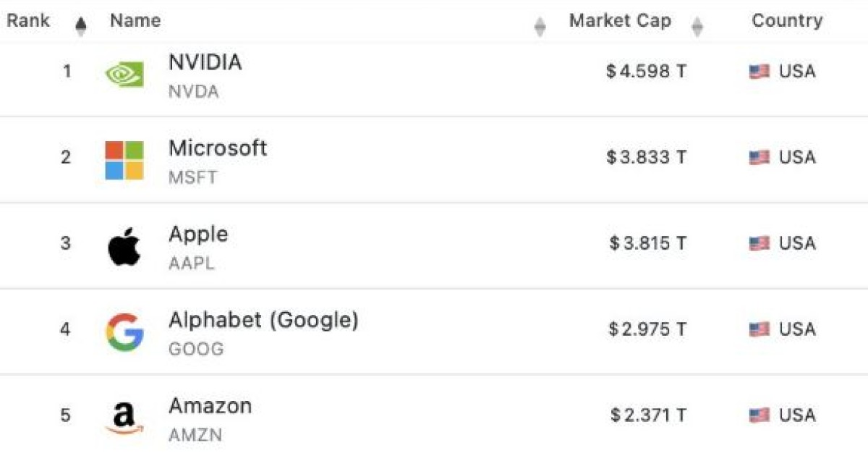Click Apple's $3.815 T market cap
Image resolution: width=868 pixels, height=456 pixels.
pos(647,244)
